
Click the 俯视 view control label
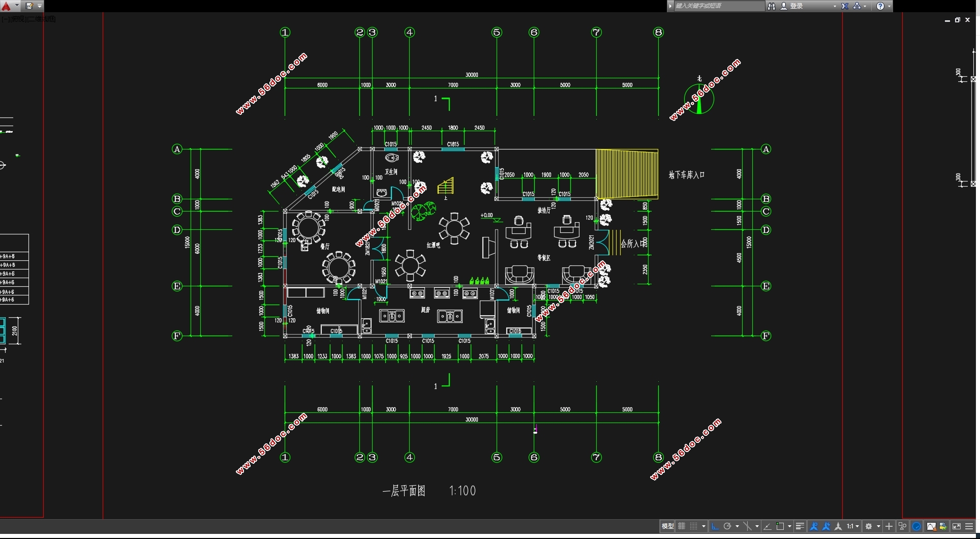(x=18, y=19)
